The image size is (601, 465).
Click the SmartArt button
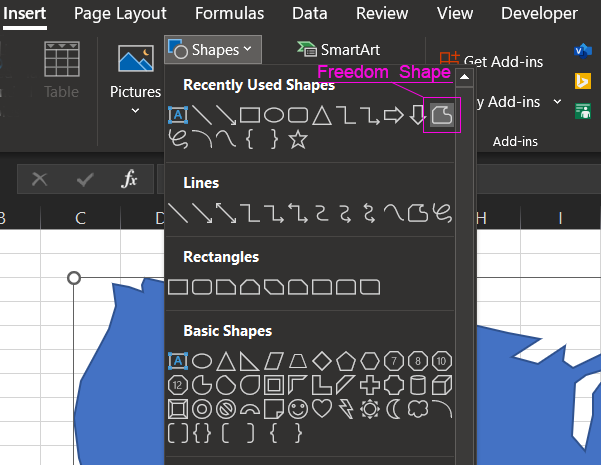[x=338, y=50]
